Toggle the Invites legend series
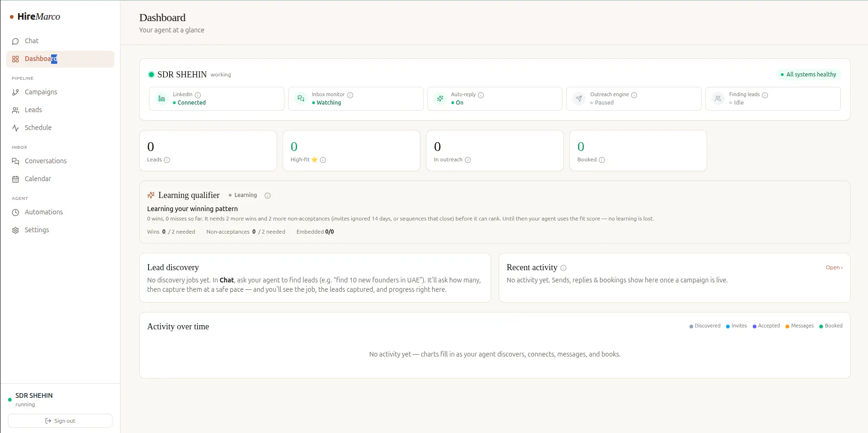The width and height of the screenshot is (868, 433). 736,326
